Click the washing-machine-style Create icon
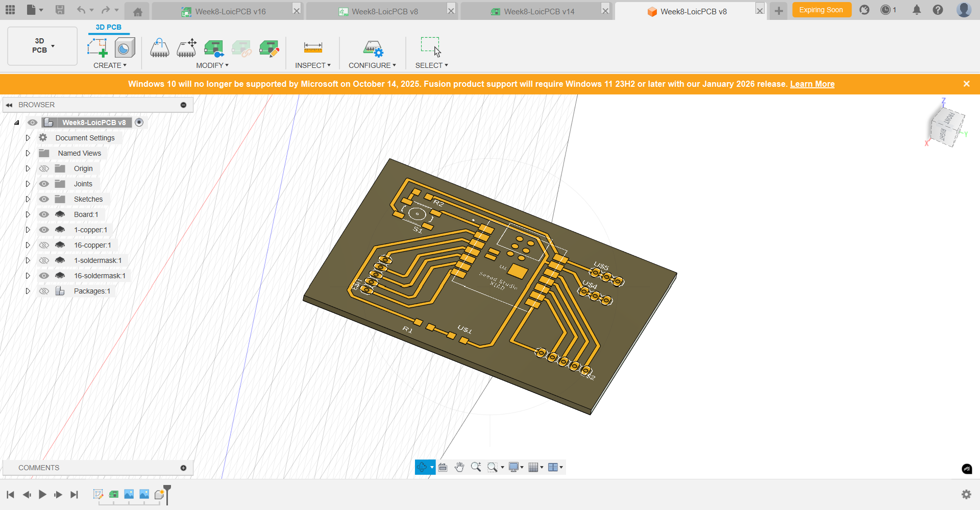980x510 pixels. tap(125, 48)
